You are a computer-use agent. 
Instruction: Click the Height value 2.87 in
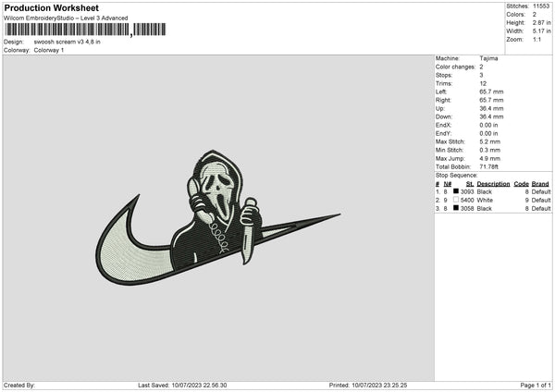pyautogui.click(x=541, y=22)
